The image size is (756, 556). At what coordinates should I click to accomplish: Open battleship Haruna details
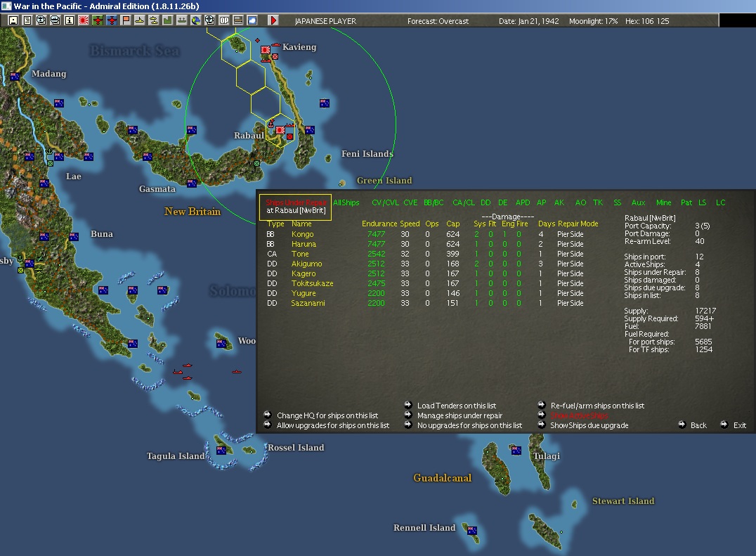(x=304, y=244)
